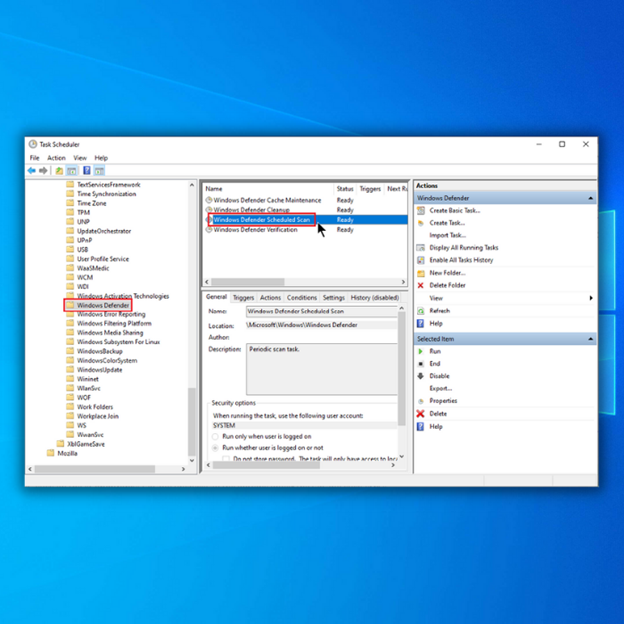Click Delete Folder red X

421,285
